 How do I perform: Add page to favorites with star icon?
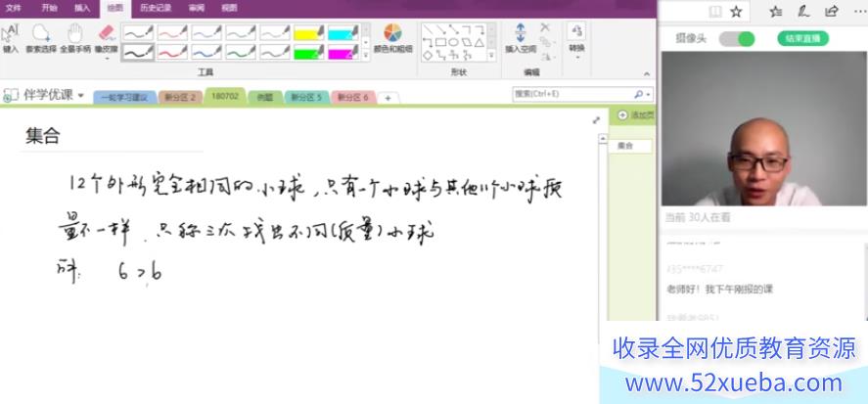(x=736, y=12)
